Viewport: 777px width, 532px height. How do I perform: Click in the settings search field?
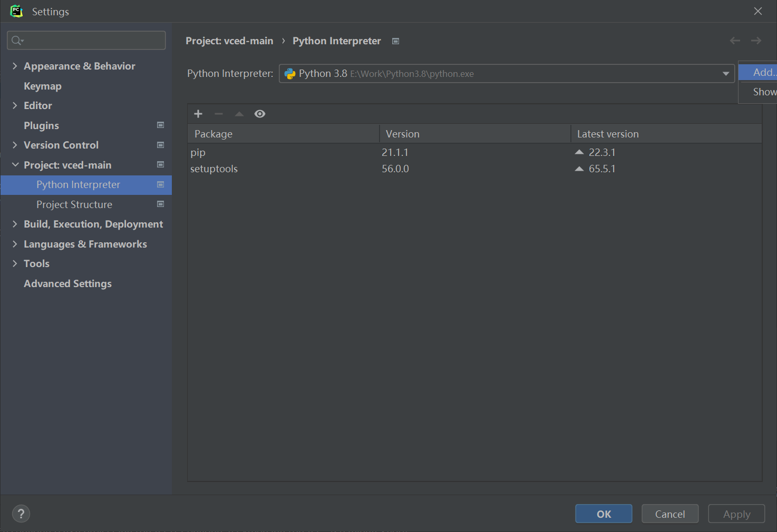(86, 41)
